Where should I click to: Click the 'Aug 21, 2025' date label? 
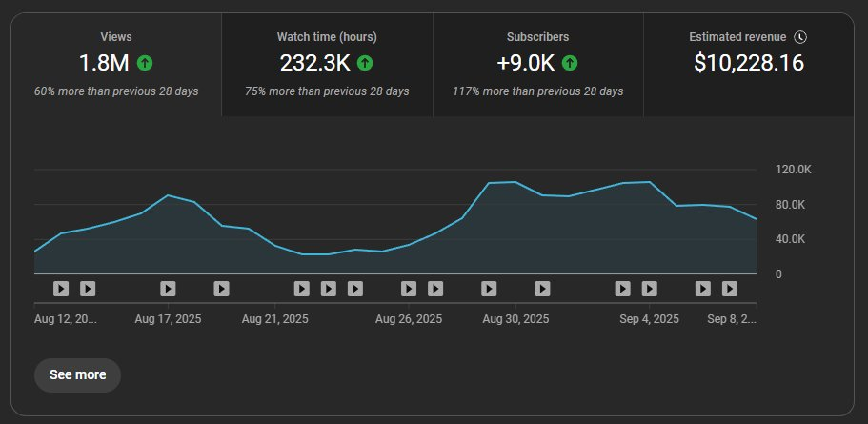tap(275, 319)
